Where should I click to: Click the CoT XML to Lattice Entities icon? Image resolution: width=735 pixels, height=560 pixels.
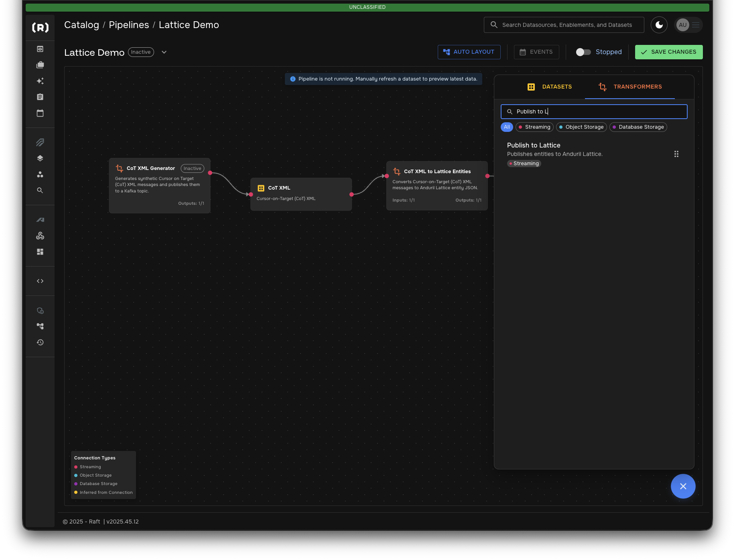pyautogui.click(x=397, y=172)
